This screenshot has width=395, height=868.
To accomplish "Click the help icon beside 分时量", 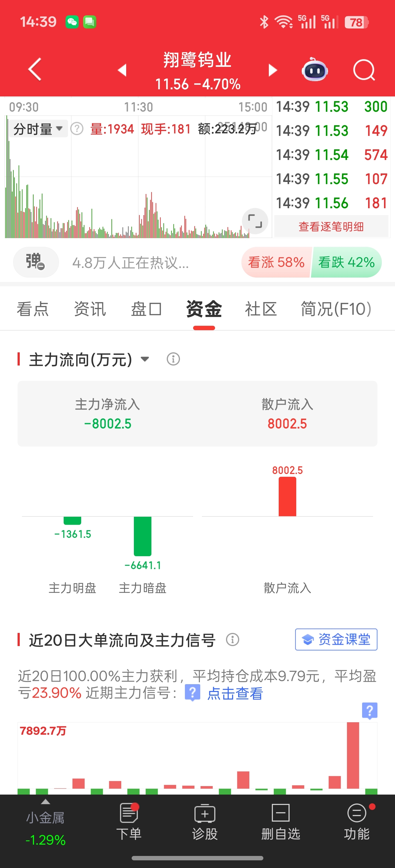I will [x=77, y=129].
